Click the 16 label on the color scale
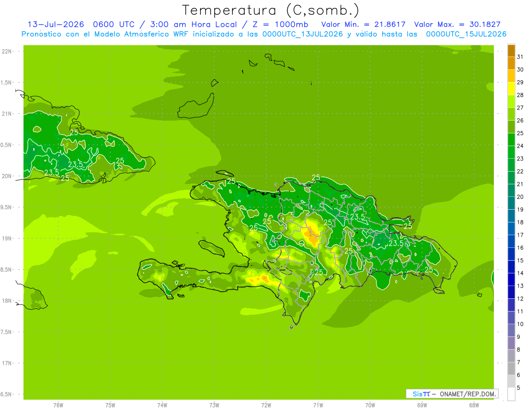The height and width of the screenshot is (411, 532). [520, 248]
